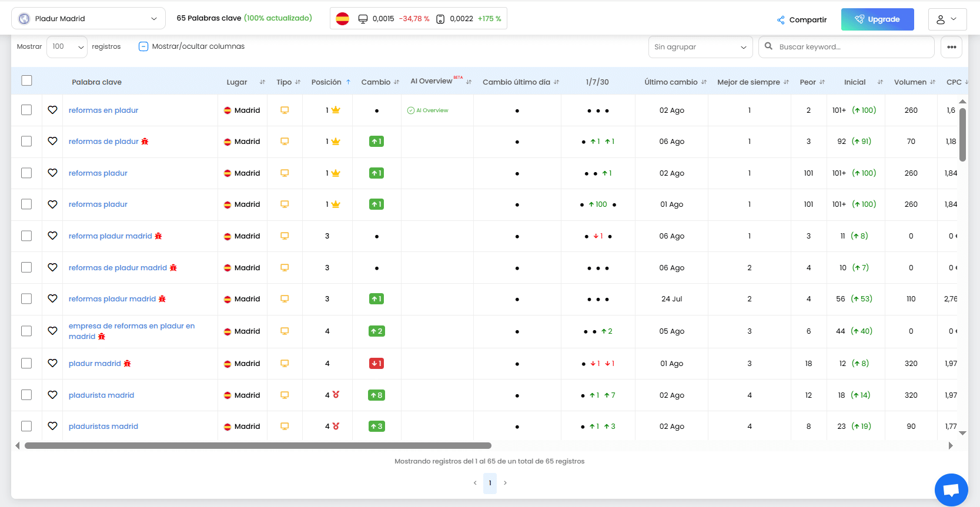This screenshot has height=507, width=980.
Task: Open the records-per-page dropdown showing 100
Action: 67,47
